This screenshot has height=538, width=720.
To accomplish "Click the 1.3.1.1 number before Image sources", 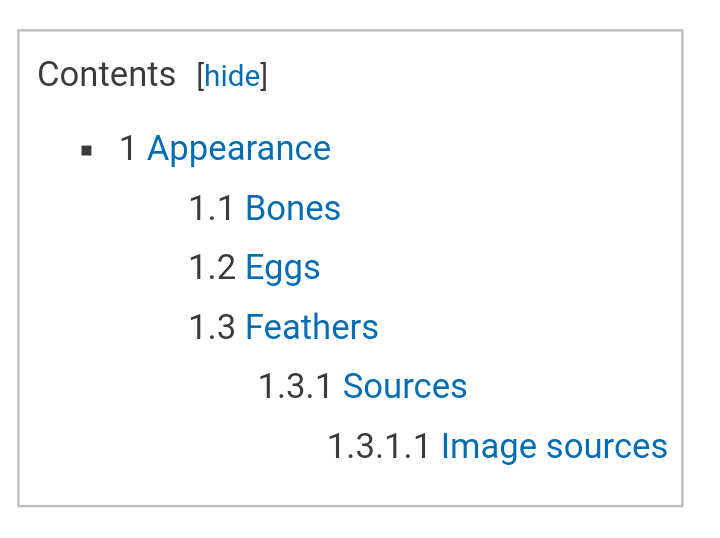I will [x=379, y=446].
